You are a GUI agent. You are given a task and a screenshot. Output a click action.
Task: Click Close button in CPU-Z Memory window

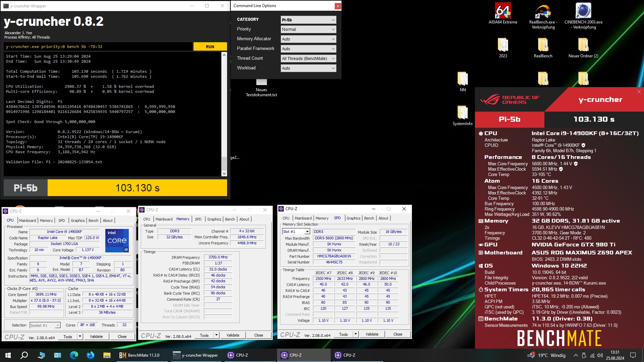click(x=259, y=335)
